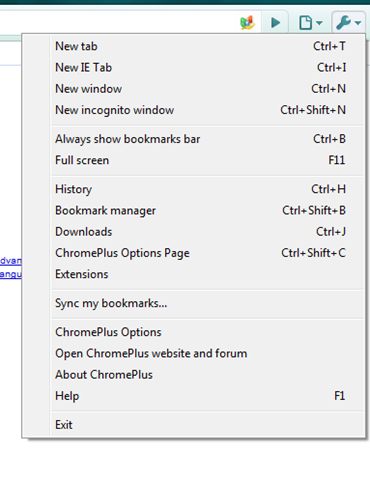Click the partially visible 'angu' link
The height and width of the screenshot is (480, 370).
[x=11, y=274]
